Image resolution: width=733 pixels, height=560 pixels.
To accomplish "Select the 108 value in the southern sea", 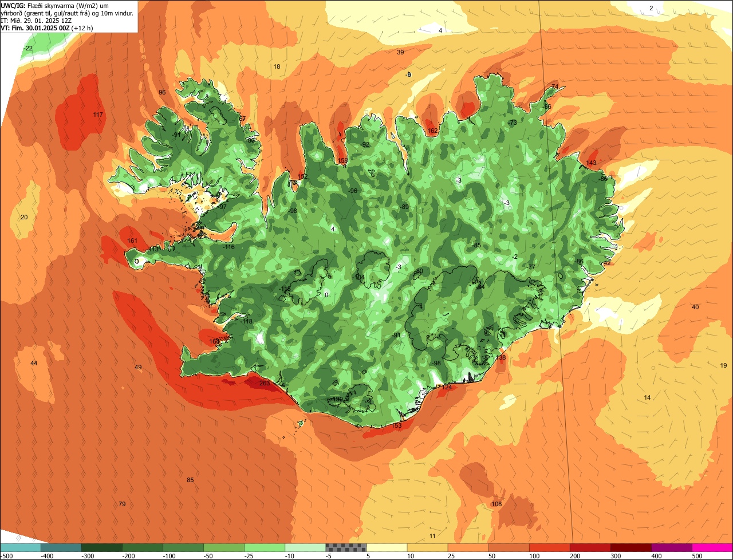I will click(x=496, y=504).
